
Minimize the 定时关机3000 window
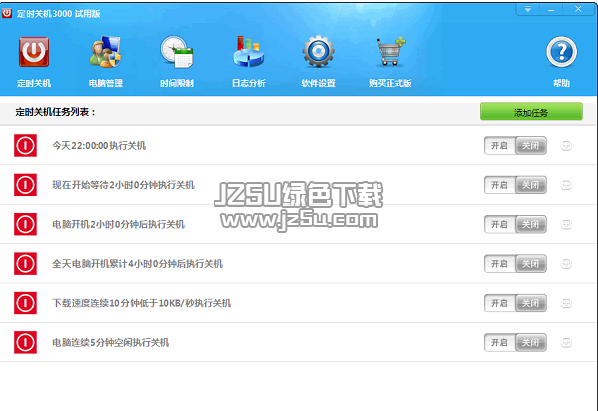click(x=551, y=9)
